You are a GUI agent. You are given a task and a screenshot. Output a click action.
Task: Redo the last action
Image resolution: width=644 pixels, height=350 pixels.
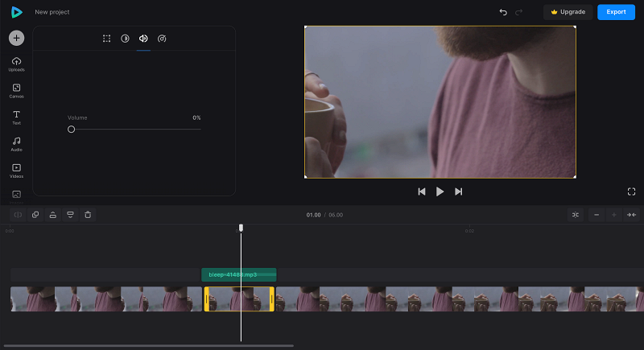click(x=518, y=12)
